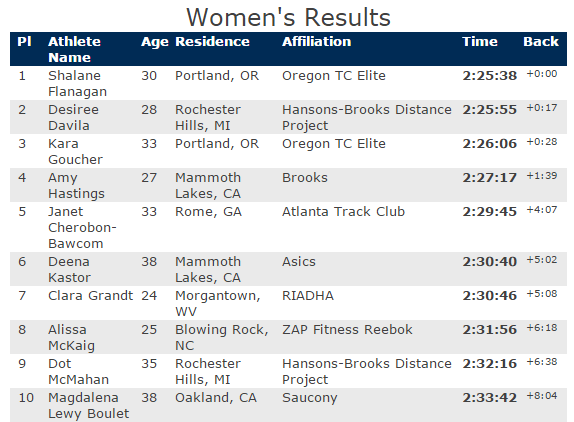Select Janet Cherobon-Bawcom entry
The height and width of the screenshot is (422, 574).
[82, 228]
